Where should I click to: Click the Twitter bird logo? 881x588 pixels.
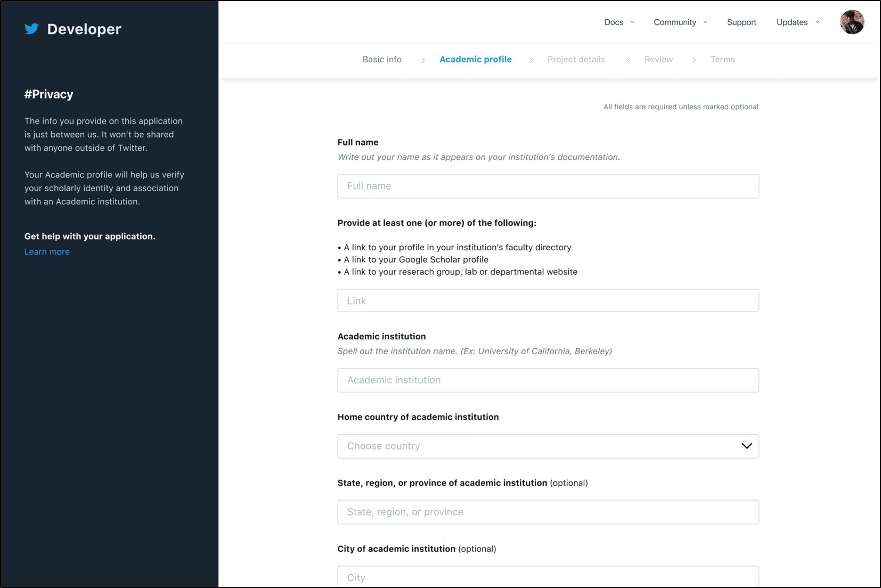coord(31,29)
